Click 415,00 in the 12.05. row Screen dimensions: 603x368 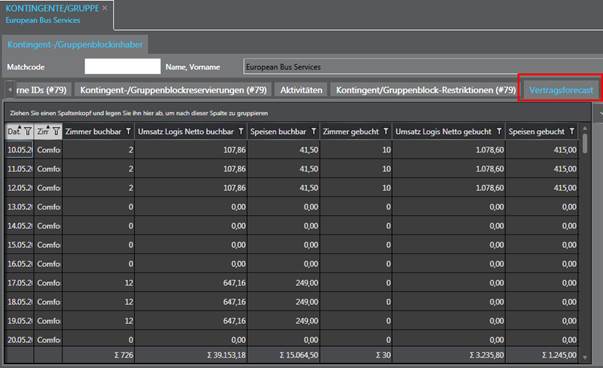pos(542,188)
